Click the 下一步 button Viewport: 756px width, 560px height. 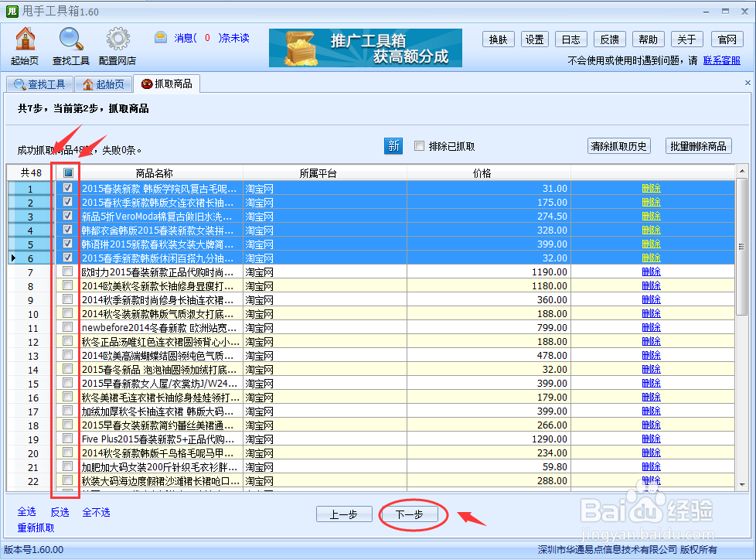(x=412, y=514)
